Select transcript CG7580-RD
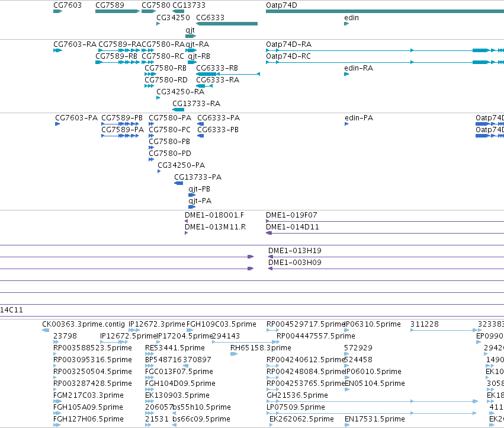Screen dimensions: 504x428 point(149,86)
